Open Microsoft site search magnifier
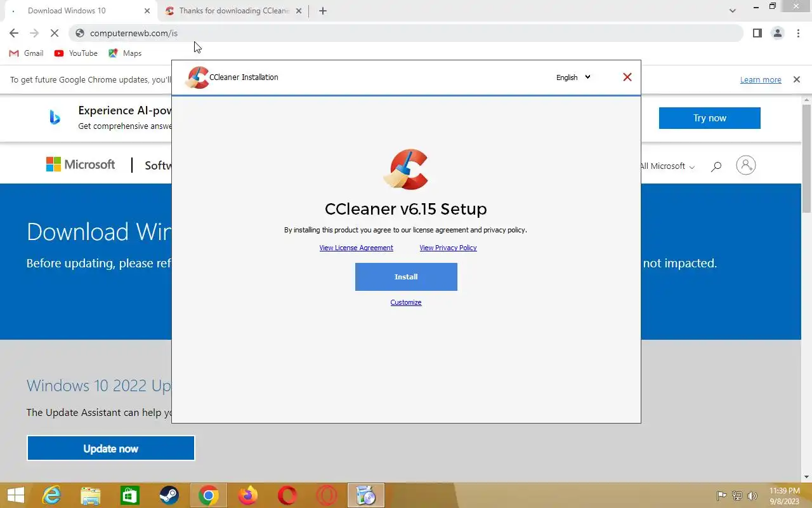Viewport: 812px width, 508px height. [716, 166]
